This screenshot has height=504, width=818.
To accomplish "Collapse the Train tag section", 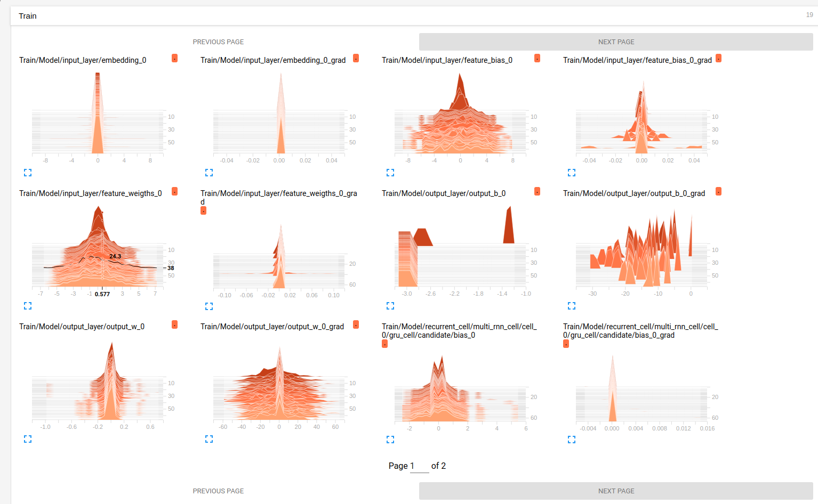I will click(27, 16).
